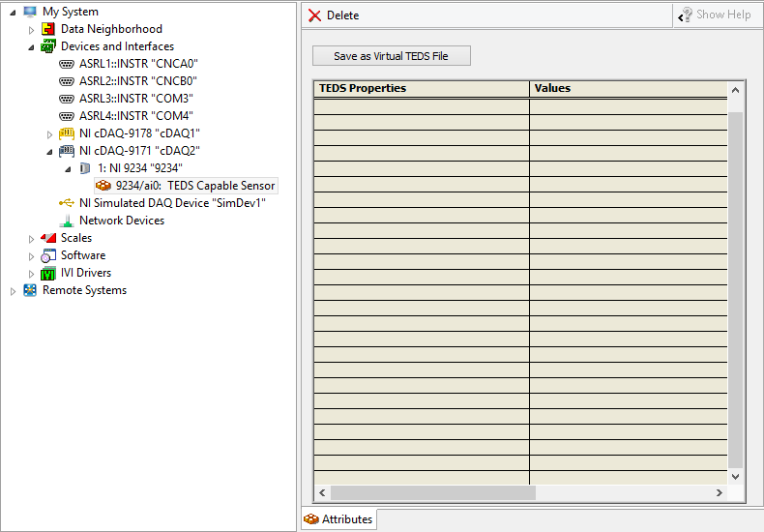Click the ASRL4::INSTR "COM4" serial port icon
This screenshot has width=764, height=532.
(x=67, y=116)
